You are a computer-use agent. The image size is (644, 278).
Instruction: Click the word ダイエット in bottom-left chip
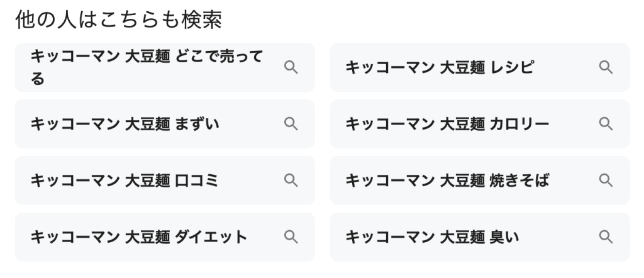(212, 237)
